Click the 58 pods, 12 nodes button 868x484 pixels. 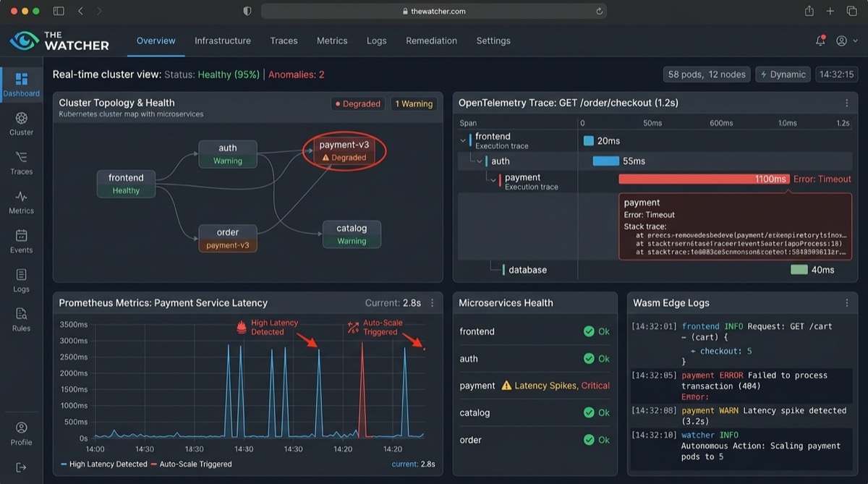[x=707, y=75]
